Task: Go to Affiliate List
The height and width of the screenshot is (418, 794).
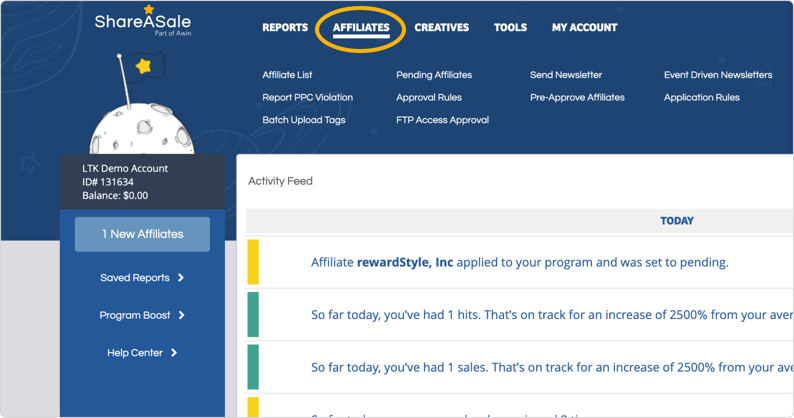Action: tap(287, 75)
